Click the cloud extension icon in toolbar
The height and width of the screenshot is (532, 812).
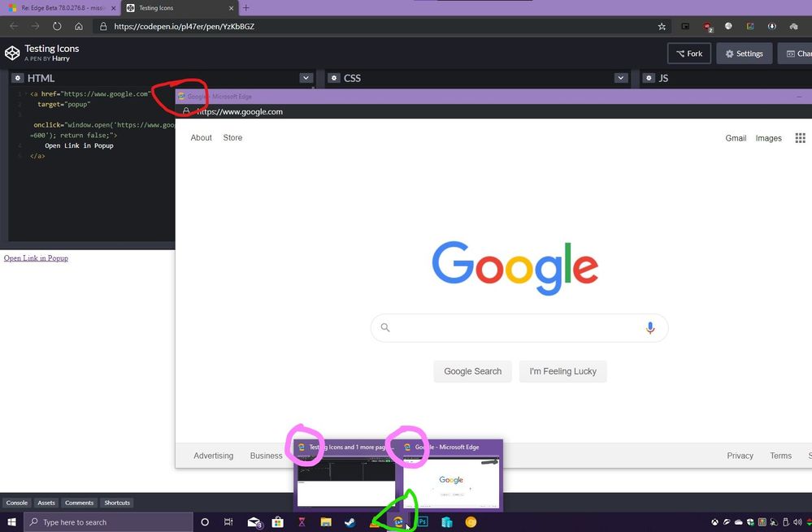(x=794, y=26)
